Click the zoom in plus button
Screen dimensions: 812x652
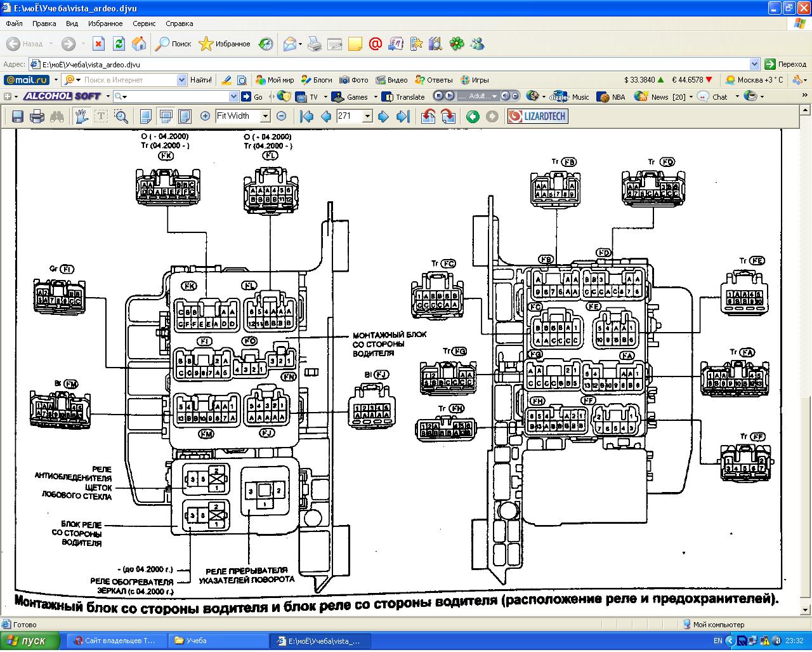click(205, 116)
